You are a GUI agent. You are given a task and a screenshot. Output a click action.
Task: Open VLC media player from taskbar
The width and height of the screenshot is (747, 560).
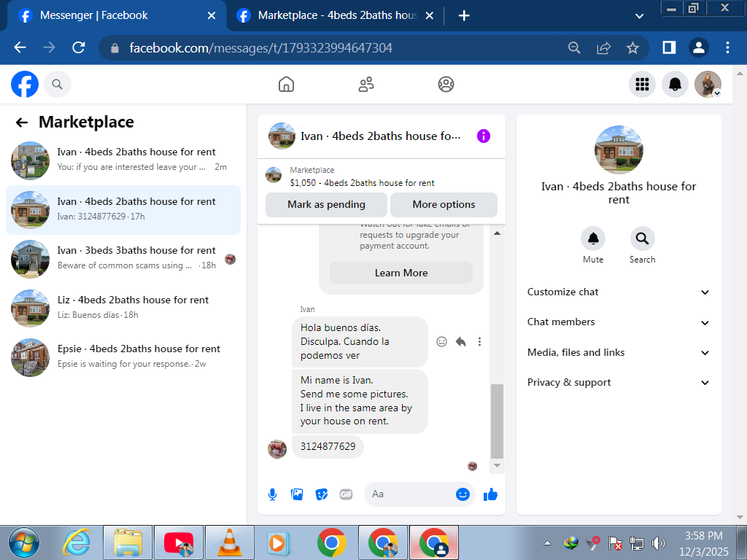[229, 542]
